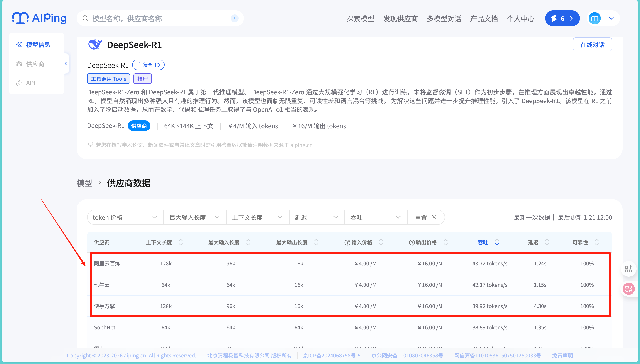The image size is (640, 364).
Task: Click the credits balance pill showing 6
Action: coord(562,18)
